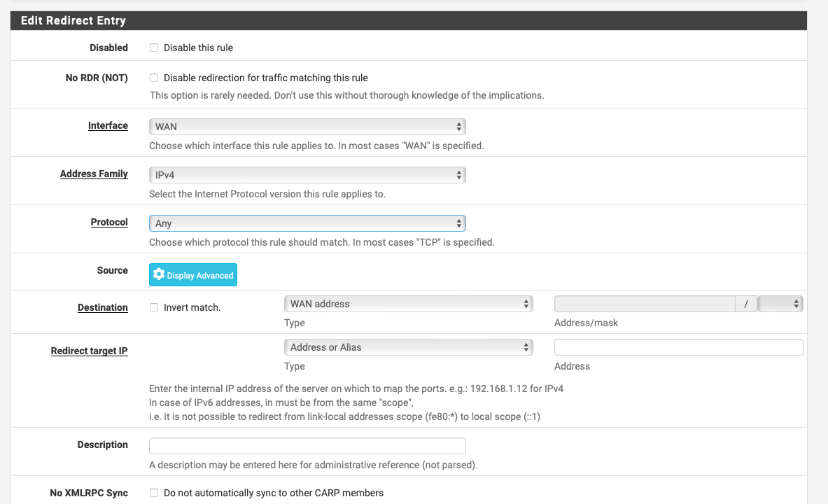Open Destination type dropdown showing WAN address
The image size is (828, 504).
[408, 304]
